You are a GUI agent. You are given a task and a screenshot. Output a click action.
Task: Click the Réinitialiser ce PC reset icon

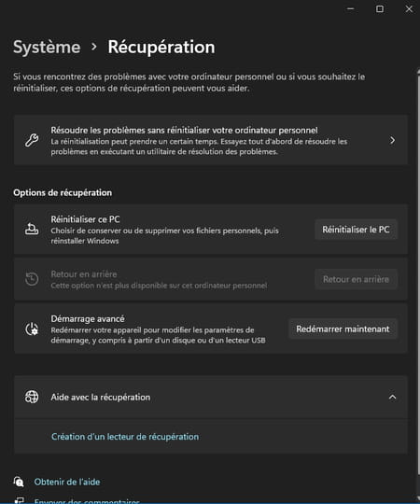(32, 230)
